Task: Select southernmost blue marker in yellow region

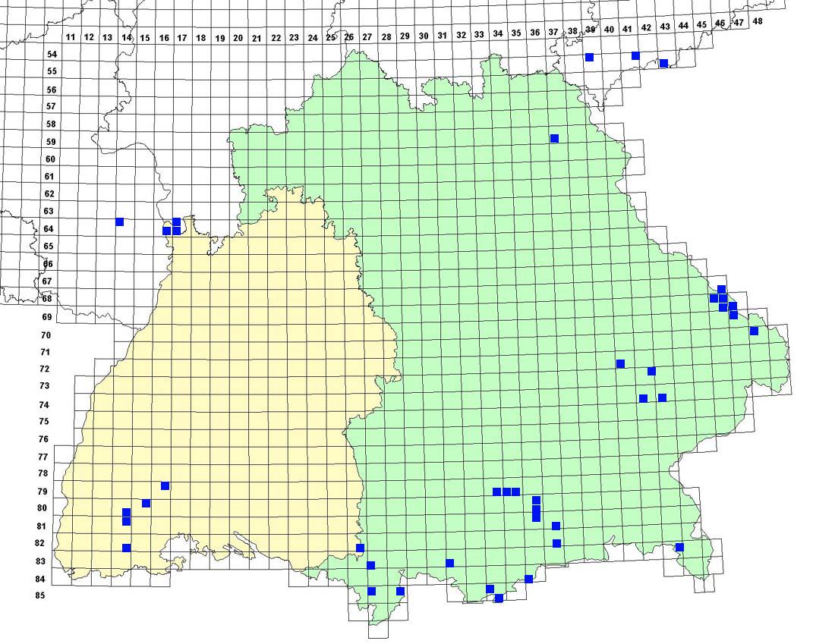Action: tap(126, 548)
